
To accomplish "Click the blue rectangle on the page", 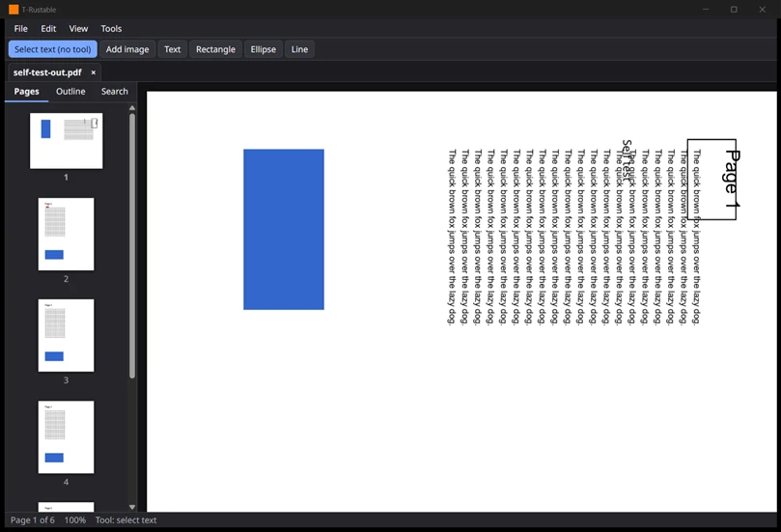I will tap(284, 229).
